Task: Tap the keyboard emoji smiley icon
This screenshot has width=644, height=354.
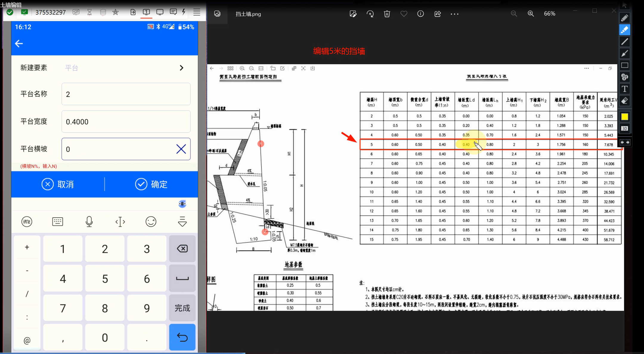Action: tap(151, 222)
